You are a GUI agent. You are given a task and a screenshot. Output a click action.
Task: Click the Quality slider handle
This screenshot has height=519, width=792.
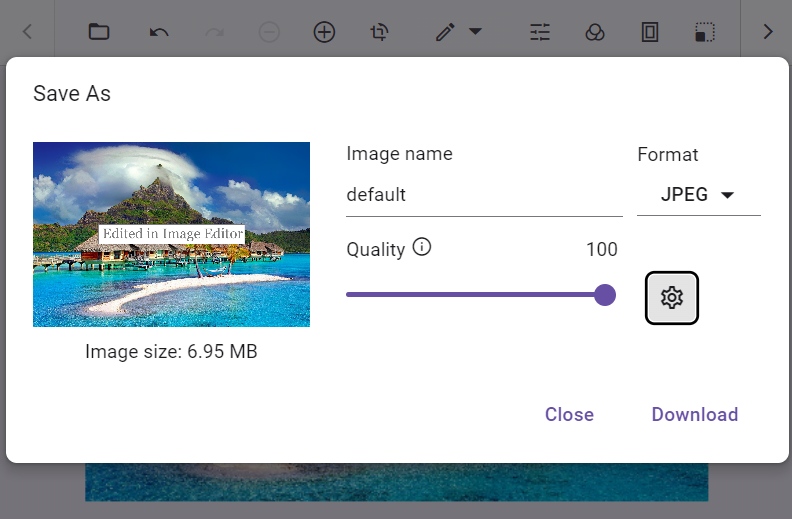(604, 295)
